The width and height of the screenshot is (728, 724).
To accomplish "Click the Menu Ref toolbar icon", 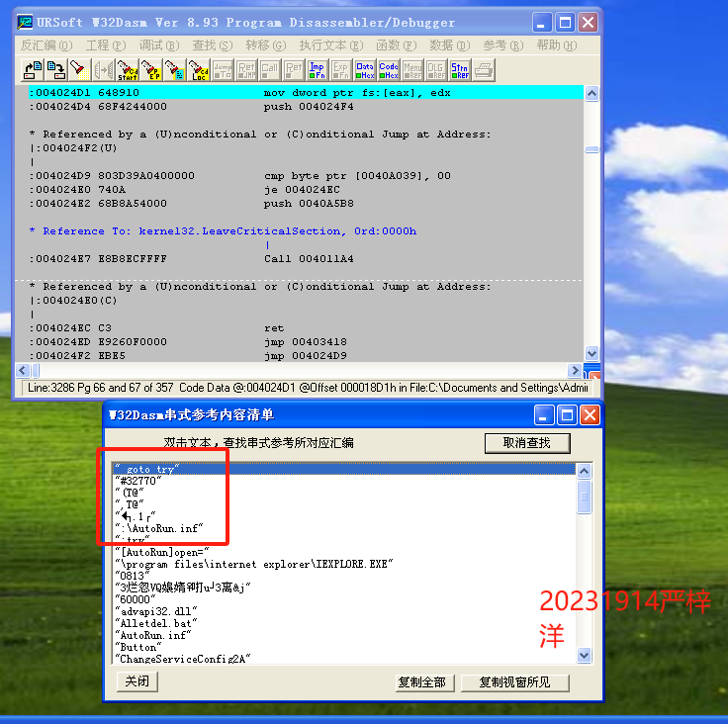I will click(x=412, y=70).
